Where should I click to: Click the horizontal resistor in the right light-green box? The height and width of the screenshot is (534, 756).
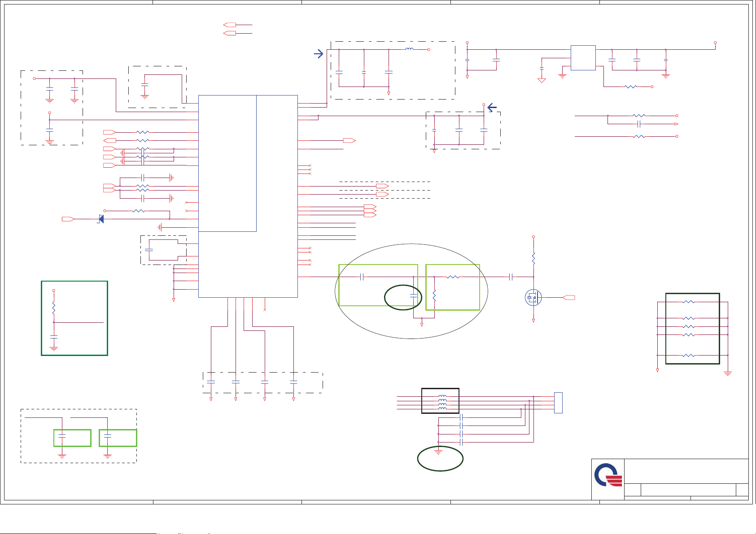pos(453,277)
